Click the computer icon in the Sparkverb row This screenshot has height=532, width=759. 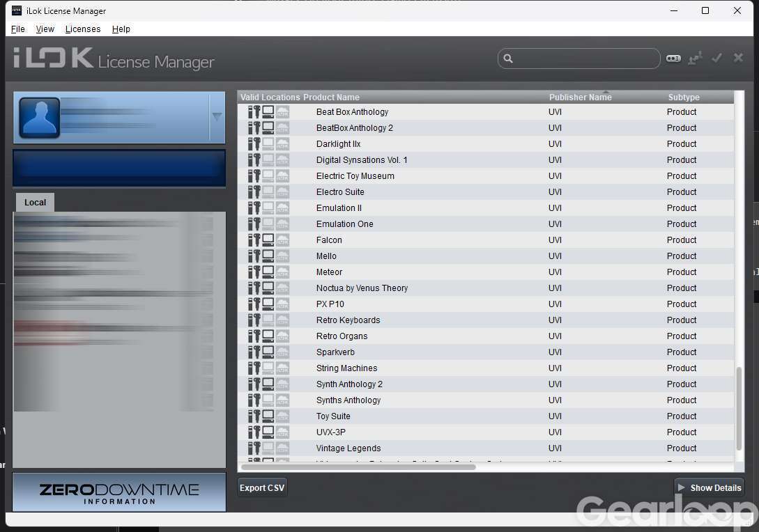tap(268, 352)
